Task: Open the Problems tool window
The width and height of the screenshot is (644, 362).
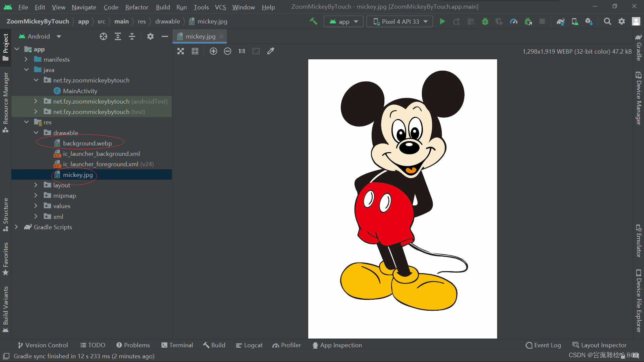Action: click(x=133, y=345)
